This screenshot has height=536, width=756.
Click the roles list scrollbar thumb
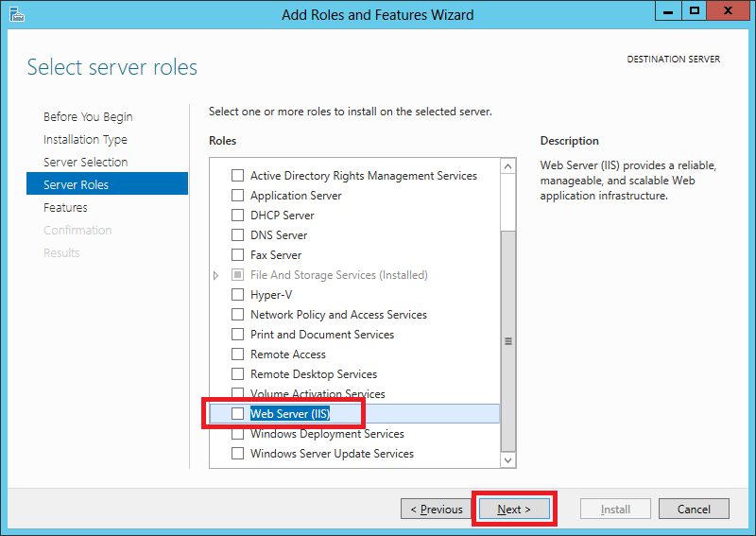click(x=507, y=341)
